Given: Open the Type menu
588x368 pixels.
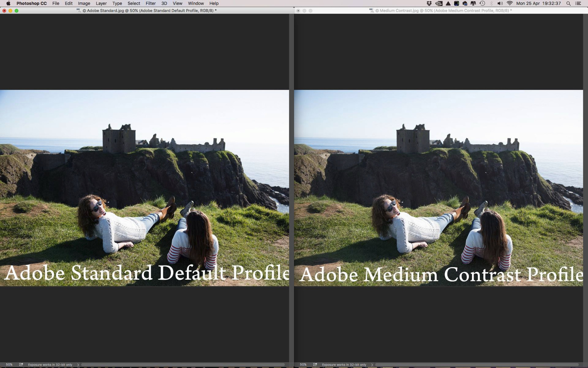Looking at the screenshot, I should [x=117, y=3].
